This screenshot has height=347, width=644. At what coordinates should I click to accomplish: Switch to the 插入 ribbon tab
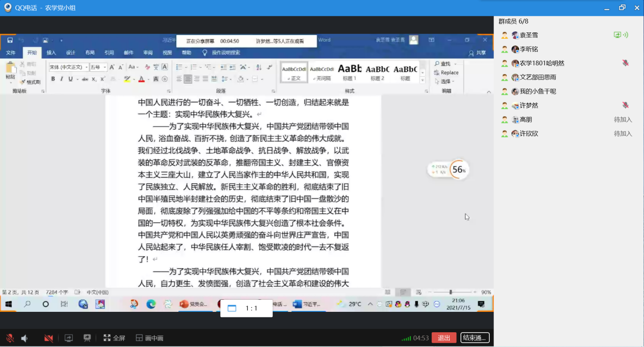pos(51,53)
